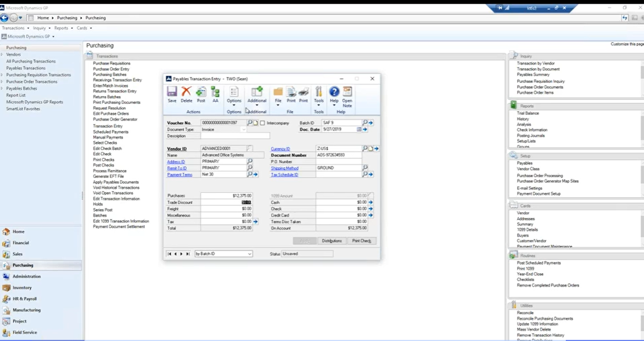This screenshot has width=644, height=341.
Task: Switch to Financial module
Action: coord(21,243)
